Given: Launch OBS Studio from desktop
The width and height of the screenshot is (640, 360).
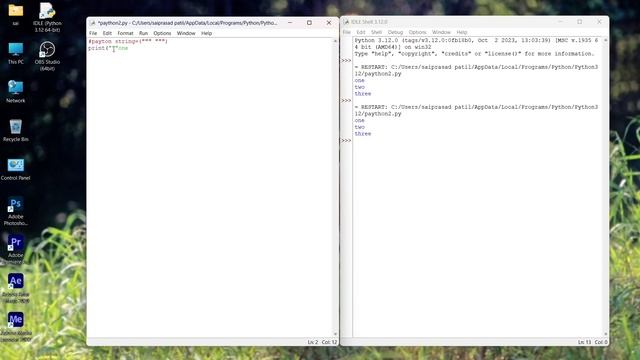Looking at the screenshot, I should 47,56.
